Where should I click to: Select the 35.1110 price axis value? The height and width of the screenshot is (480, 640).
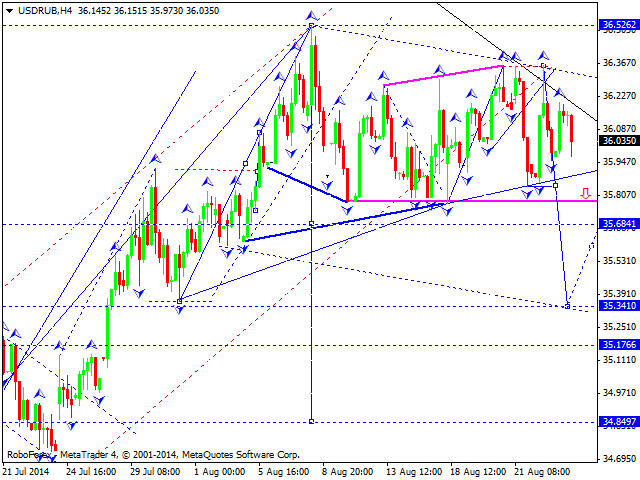[619, 360]
